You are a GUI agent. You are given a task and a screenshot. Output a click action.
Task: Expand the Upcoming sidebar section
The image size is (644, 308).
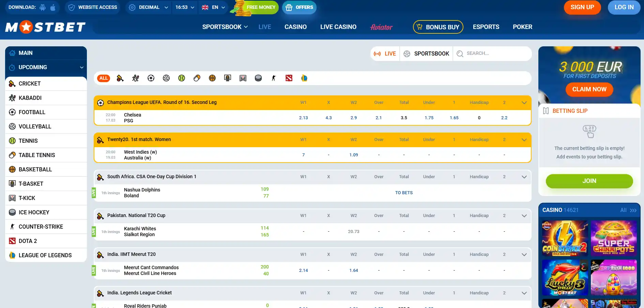[46, 67]
